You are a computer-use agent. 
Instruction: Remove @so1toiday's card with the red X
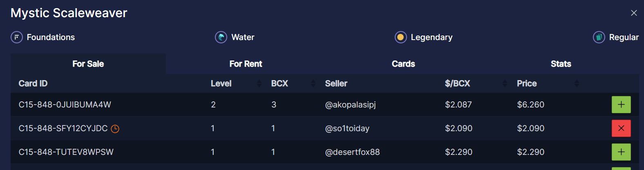pos(621,128)
